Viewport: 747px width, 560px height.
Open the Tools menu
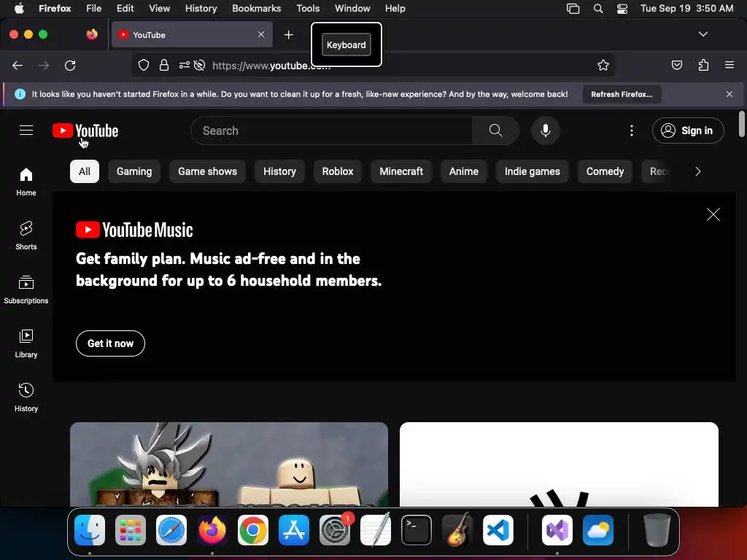point(308,8)
